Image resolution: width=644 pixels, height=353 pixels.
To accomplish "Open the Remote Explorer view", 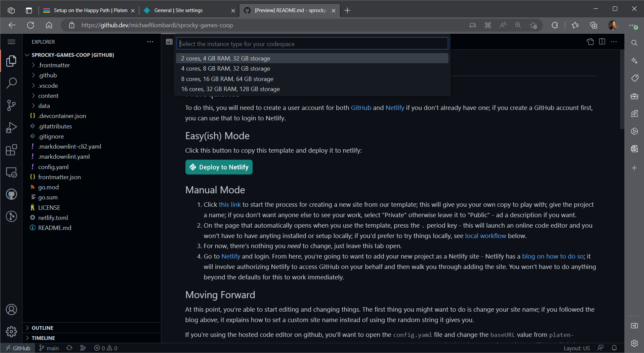I will click(11, 172).
